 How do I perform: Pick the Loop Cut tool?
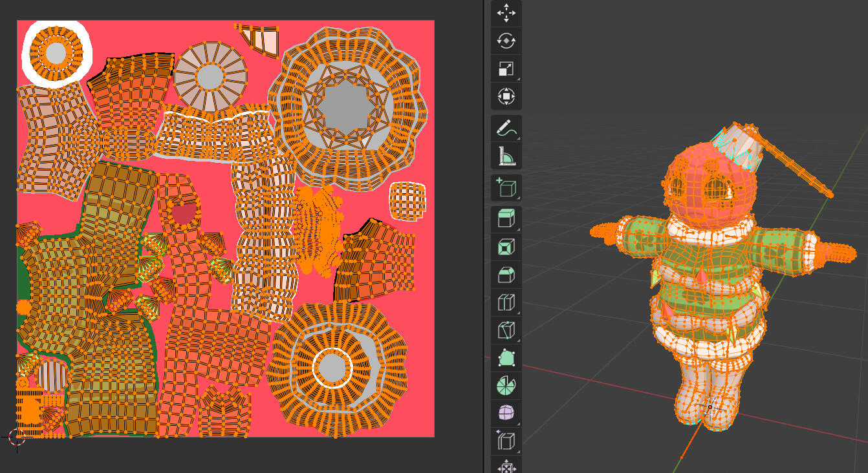click(x=506, y=302)
